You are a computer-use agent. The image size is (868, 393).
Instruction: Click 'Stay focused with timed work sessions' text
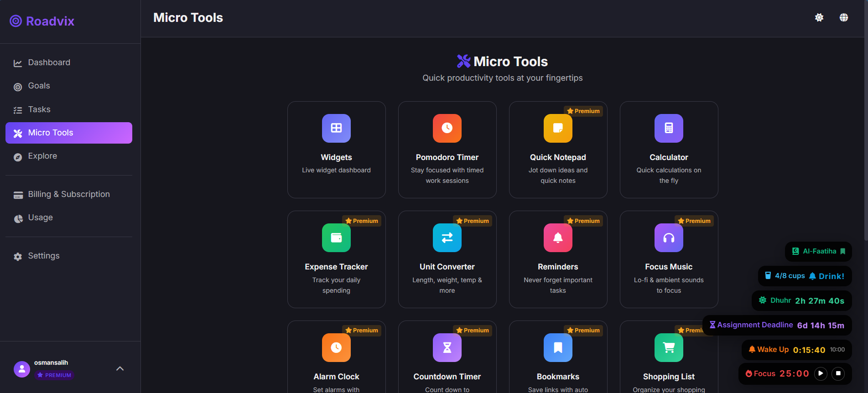coord(447,176)
